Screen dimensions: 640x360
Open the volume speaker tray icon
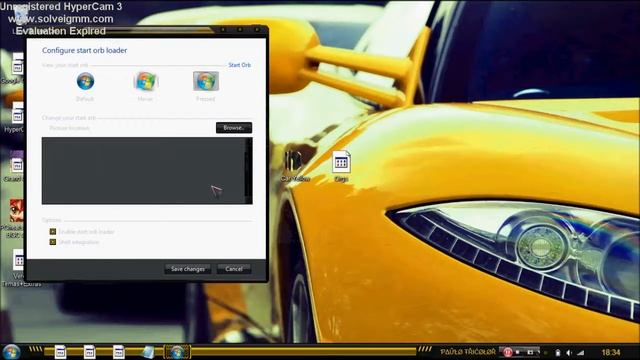pyautogui.click(x=569, y=353)
